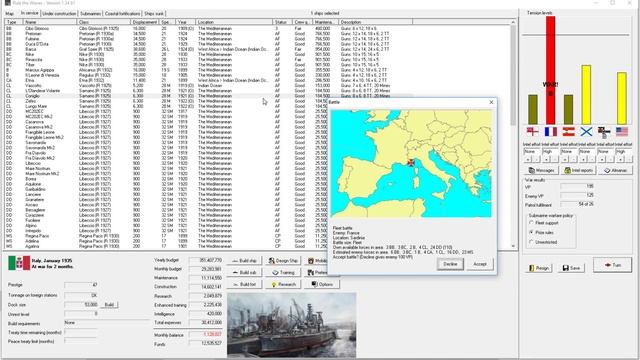Select the Vascotto cruiser row
Image resolution: width=640 pixels, height=360 pixels.
click(x=208, y=86)
